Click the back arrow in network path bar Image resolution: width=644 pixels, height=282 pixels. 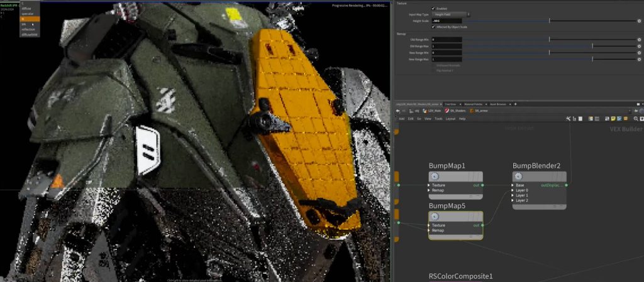click(397, 111)
